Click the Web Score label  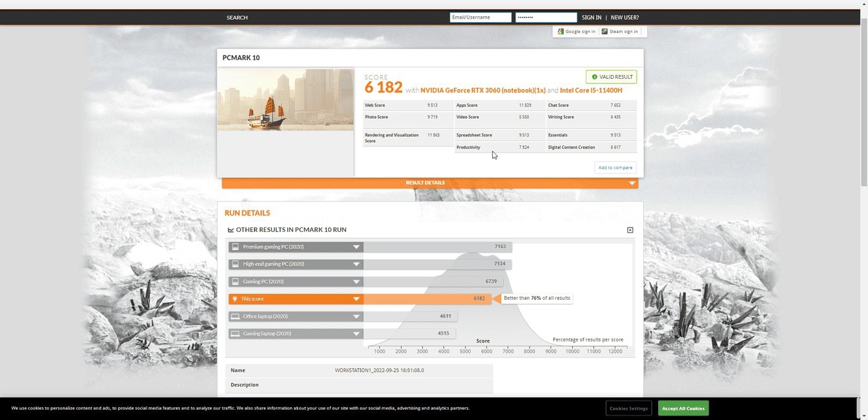pos(375,105)
